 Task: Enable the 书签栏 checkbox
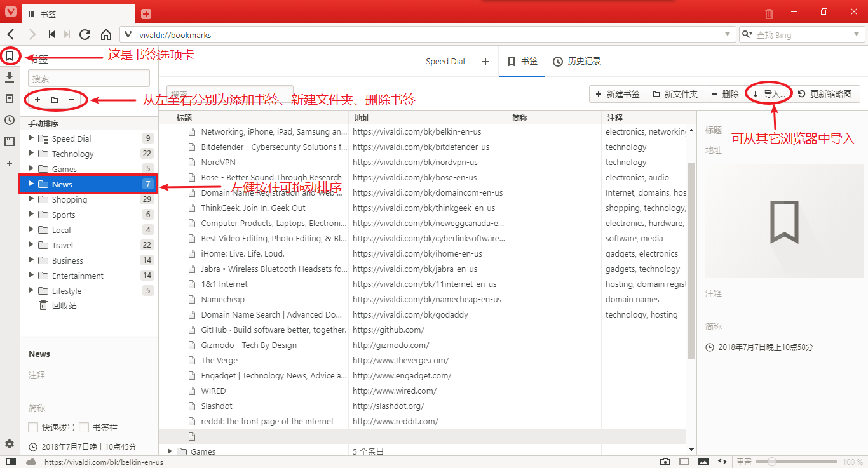pyautogui.click(x=84, y=427)
